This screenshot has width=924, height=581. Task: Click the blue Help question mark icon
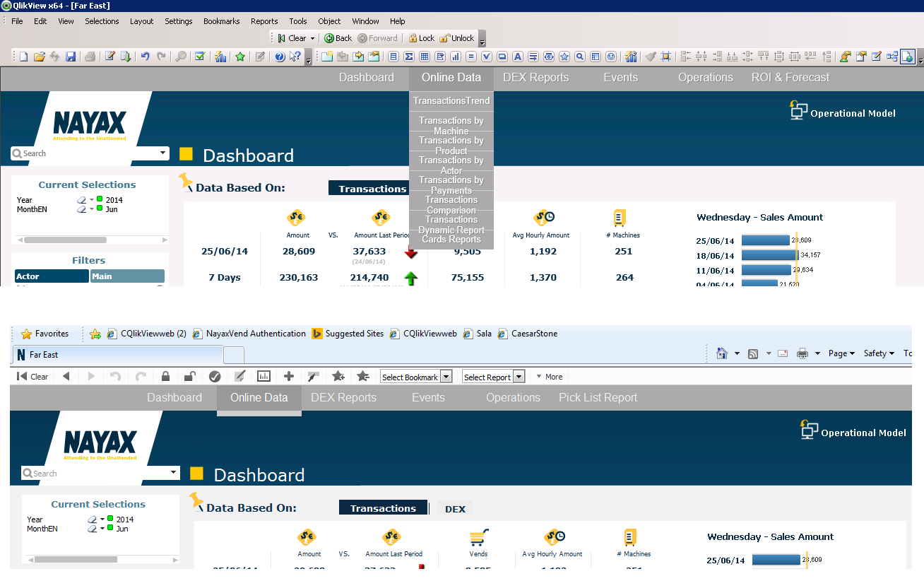[x=280, y=57]
